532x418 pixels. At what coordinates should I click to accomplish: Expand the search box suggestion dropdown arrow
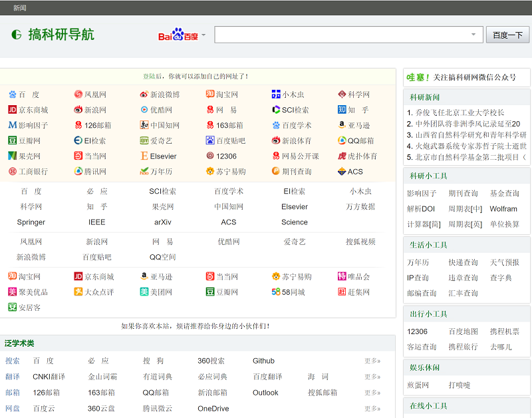pos(473,35)
